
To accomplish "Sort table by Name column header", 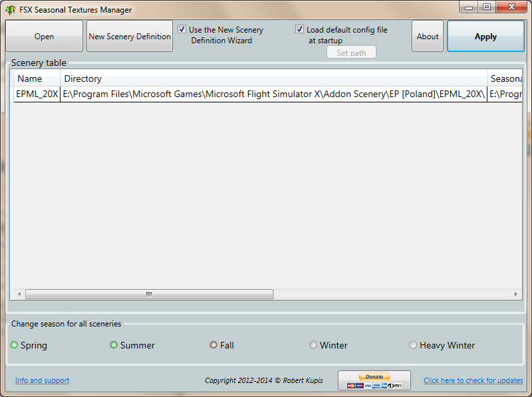I will pos(37,78).
